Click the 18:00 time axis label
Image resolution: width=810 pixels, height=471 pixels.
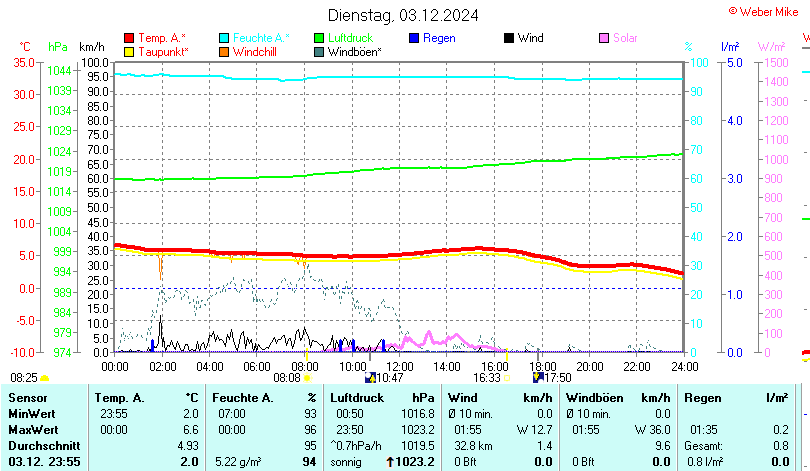coord(542,367)
